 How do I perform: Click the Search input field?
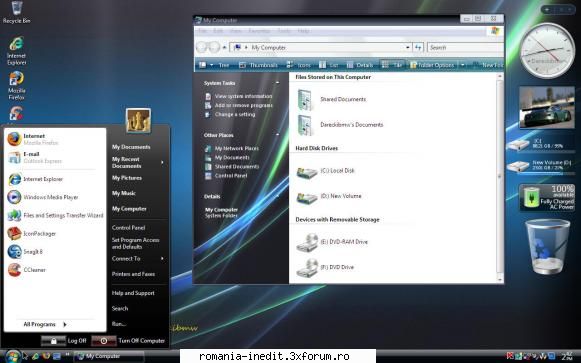(x=465, y=47)
